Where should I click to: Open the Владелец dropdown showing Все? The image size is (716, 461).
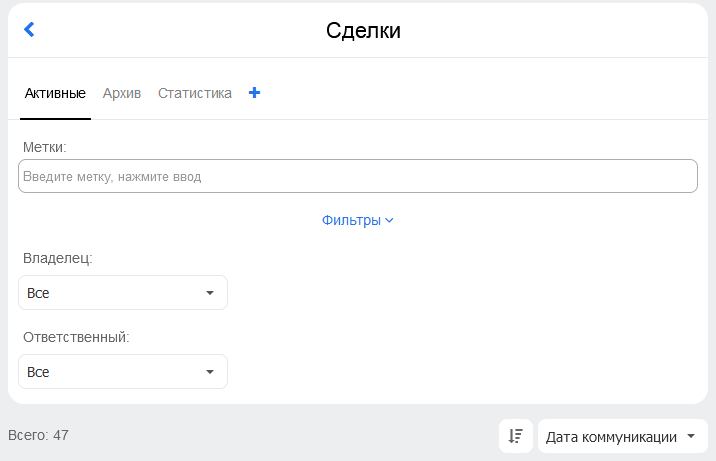[123, 293]
